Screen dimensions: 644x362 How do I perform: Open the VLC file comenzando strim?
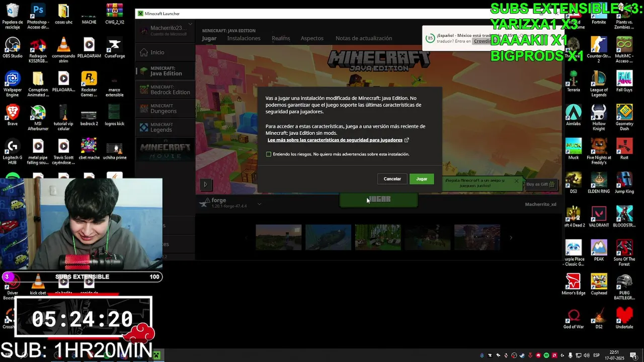click(x=63, y=50)
